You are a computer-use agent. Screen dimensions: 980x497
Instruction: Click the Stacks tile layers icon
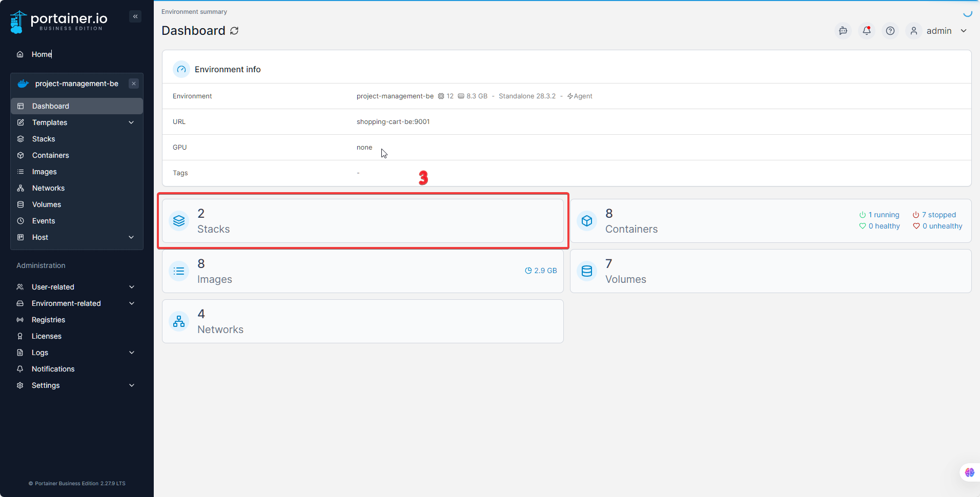[x=179, y=221]
